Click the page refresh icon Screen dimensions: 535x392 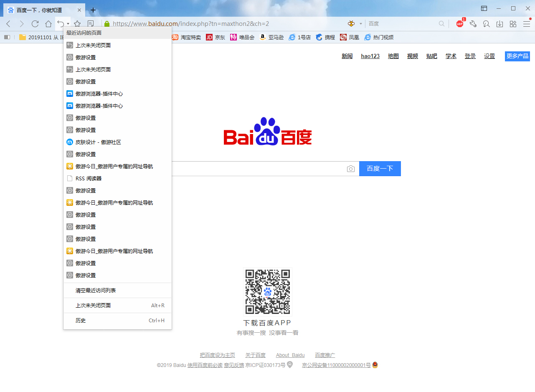pyautogui.click(x=35, y=24)
